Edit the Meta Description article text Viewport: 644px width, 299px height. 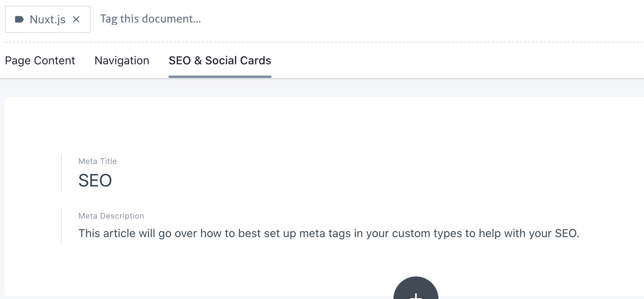coord(328,233)
